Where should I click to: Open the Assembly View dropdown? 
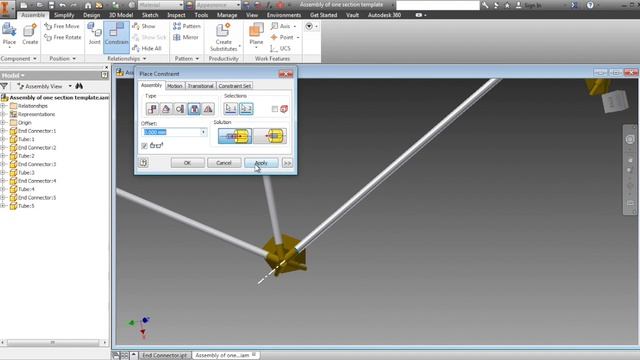click(70, 86)
